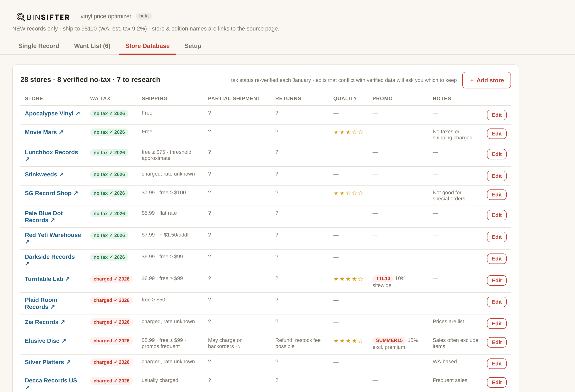
Task: Click SG Record Shop star rating
Action: click(348, 193)
